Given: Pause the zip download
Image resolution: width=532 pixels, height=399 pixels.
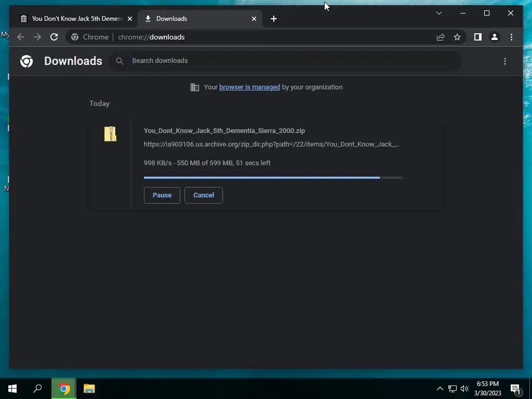Looking at the screenshot, I should click(x=162, y=195).
